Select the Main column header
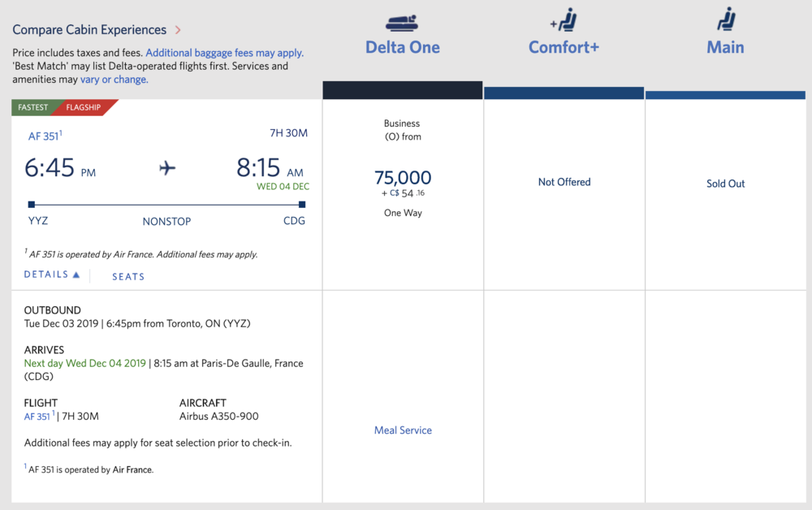The width and height of the screenshot is (812, 510). coord(725,47)
